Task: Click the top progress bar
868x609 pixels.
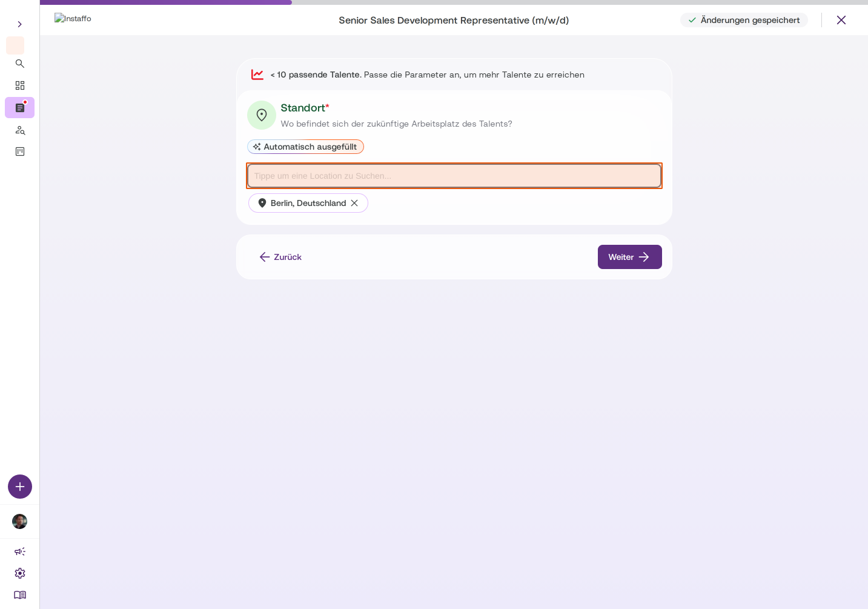Action: pos(454,2)
